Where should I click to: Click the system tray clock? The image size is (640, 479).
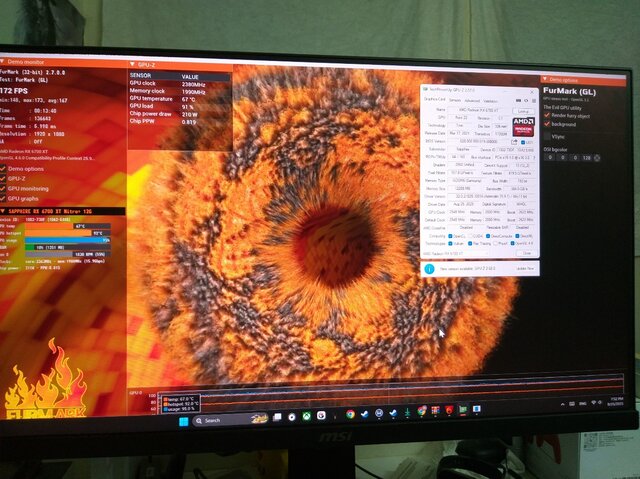616,401
